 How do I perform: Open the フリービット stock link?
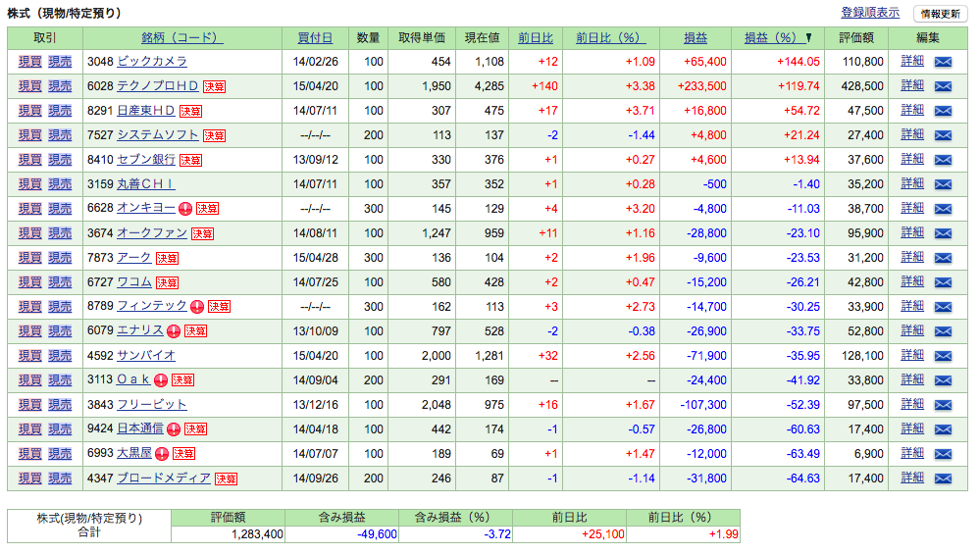pos(152,405)
